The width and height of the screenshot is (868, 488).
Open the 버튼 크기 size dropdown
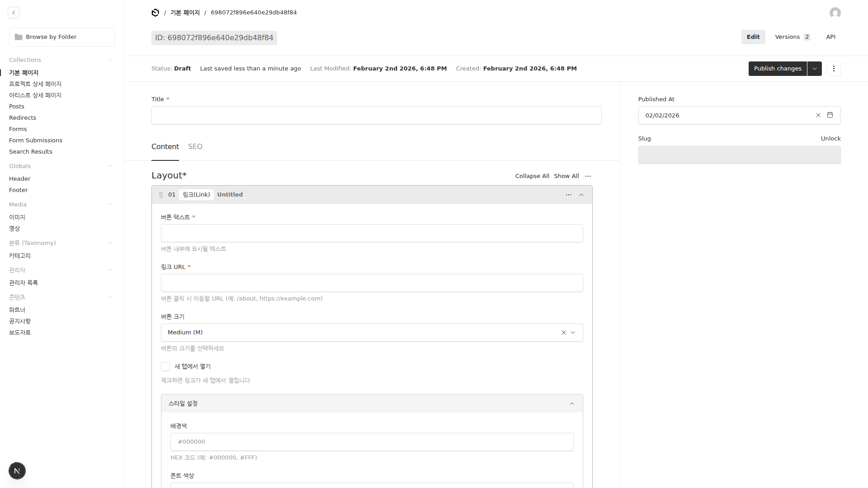(573, 333)
